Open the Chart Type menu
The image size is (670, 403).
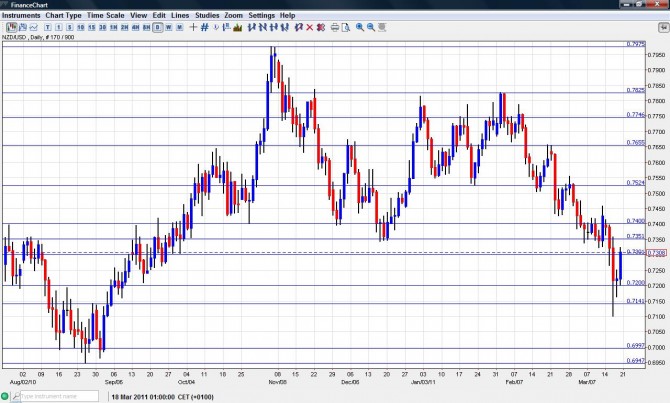tap(63, 15)
